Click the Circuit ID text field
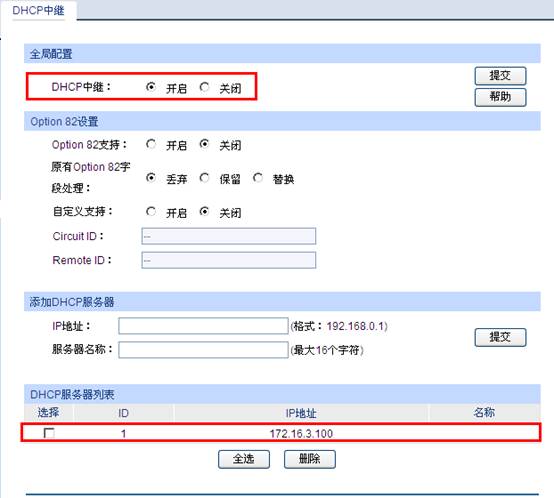The image size is (554, 498). click(x=229, y=236)
